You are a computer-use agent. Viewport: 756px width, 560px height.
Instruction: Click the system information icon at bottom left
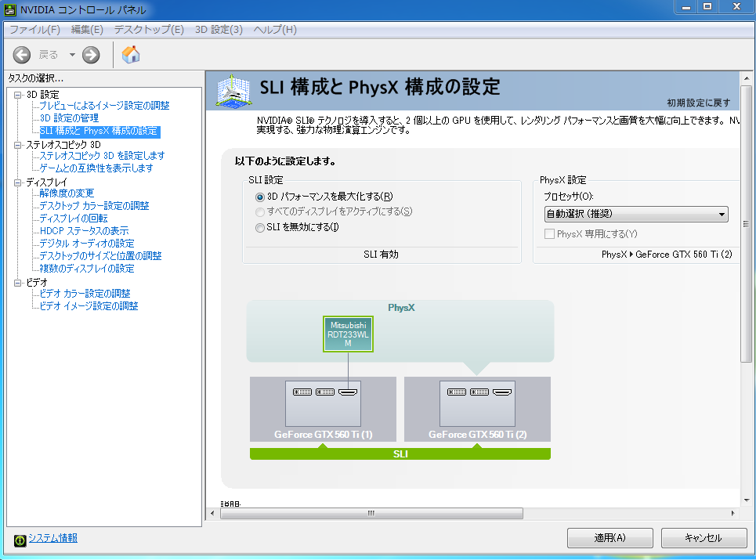(20, 540)
